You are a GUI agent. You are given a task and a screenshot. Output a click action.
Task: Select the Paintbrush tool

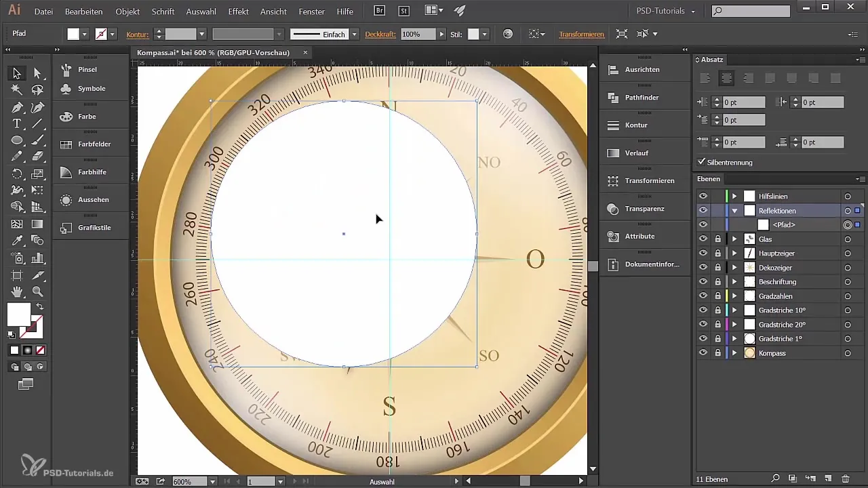pos(37,140)
